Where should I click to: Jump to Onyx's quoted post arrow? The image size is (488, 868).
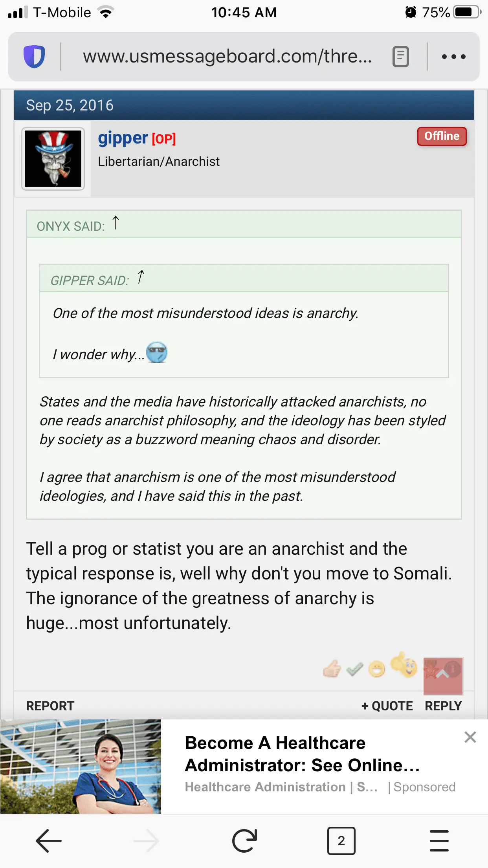pyautogui.click(x=116, y=223)
